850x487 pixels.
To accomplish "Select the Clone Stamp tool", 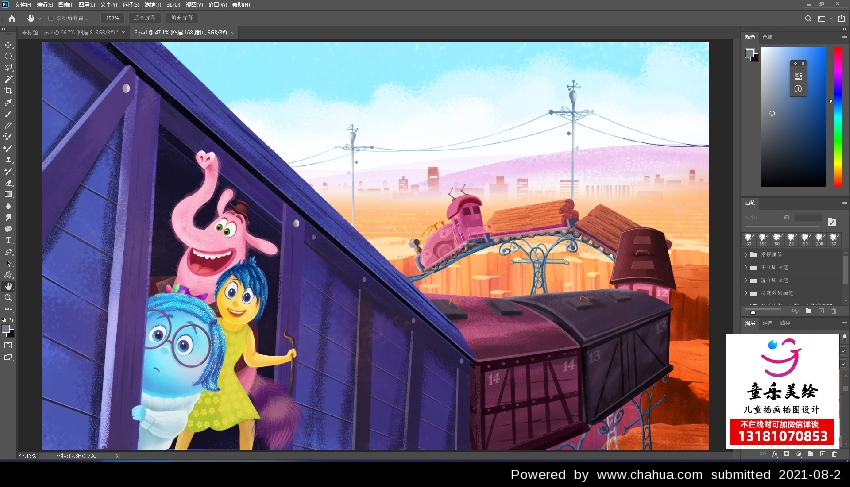I will [8, 159].
